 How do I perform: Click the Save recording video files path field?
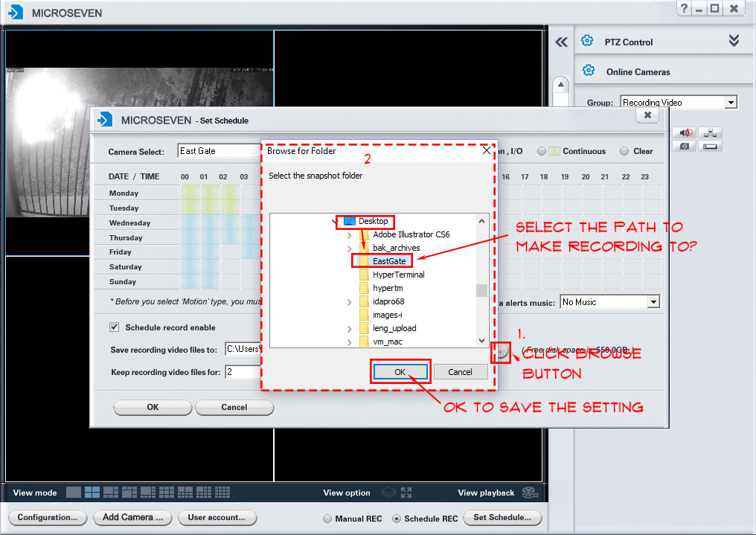point(242,349)
